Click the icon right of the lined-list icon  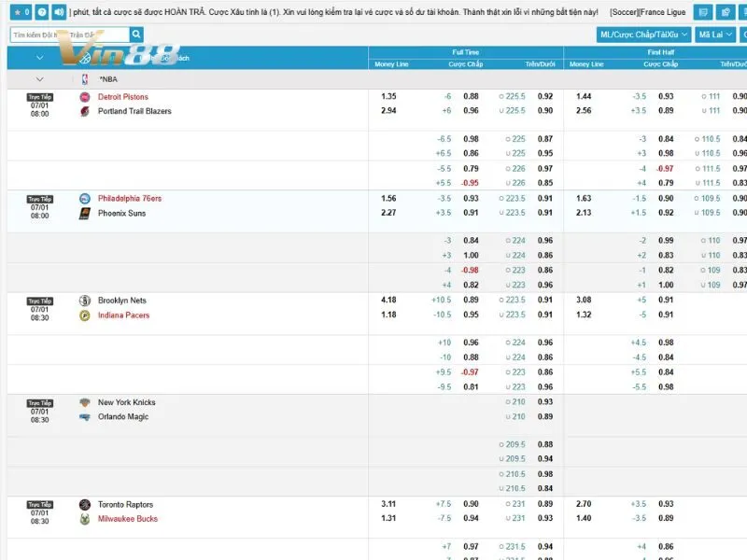click(726, 12)
